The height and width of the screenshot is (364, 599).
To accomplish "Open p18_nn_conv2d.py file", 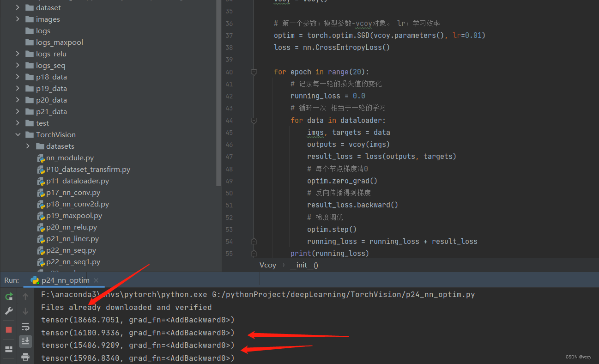I will coord(78,204).
